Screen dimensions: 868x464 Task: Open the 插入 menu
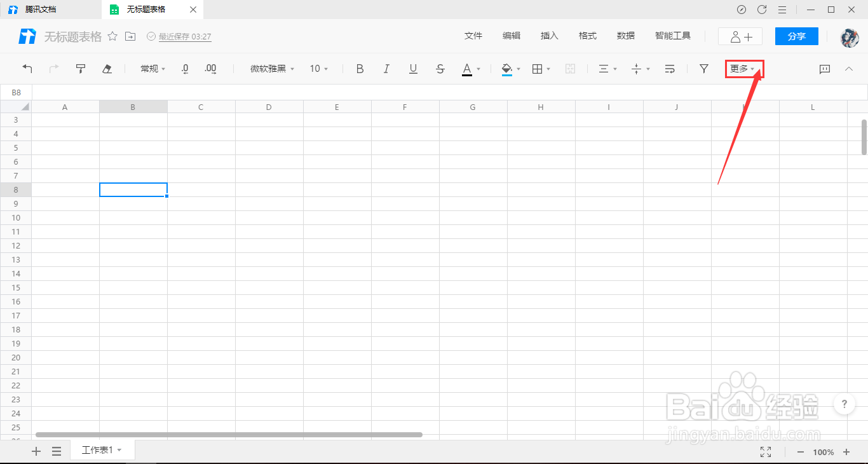550,36
